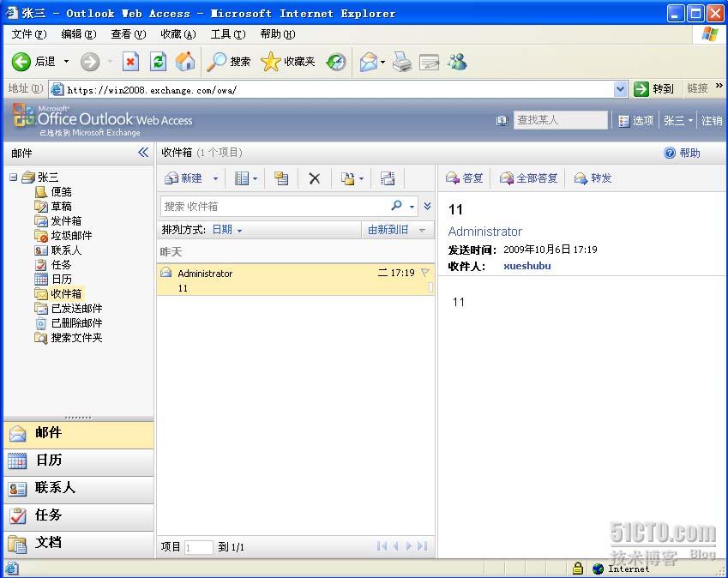
Task: Click the flag icon on the Administrator message
Action: pos(424,273)
